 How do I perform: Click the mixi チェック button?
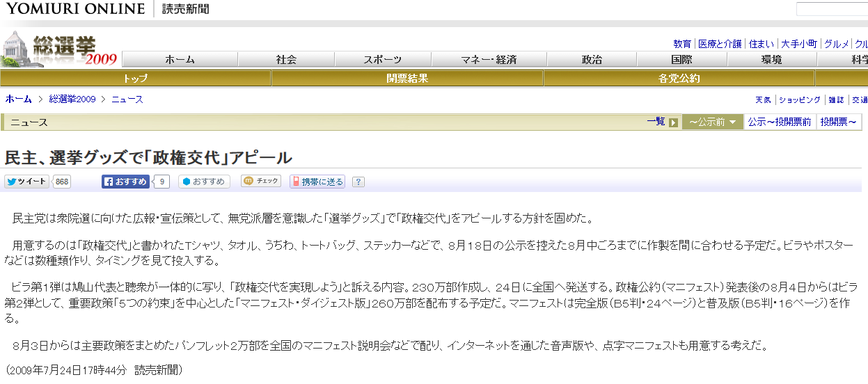[261, 182]
